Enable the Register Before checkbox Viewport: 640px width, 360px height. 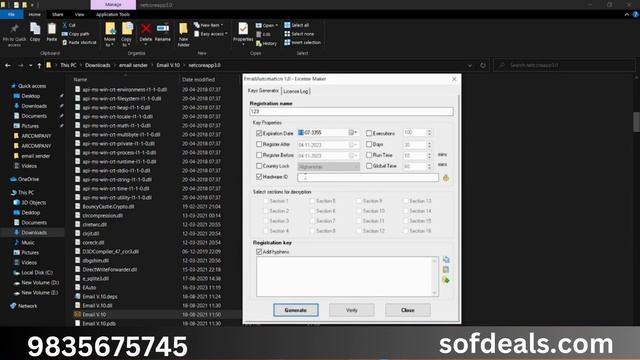click(x=259, y=155)
